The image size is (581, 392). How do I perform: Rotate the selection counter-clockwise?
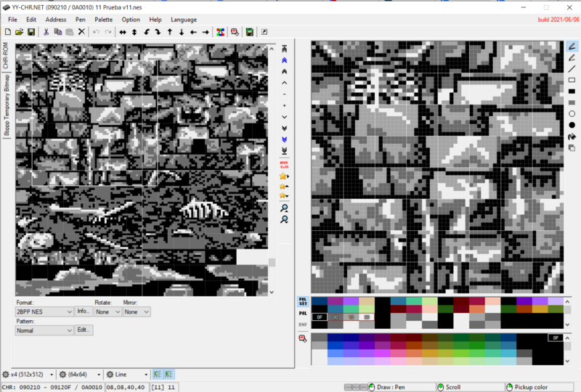point(147,32)
